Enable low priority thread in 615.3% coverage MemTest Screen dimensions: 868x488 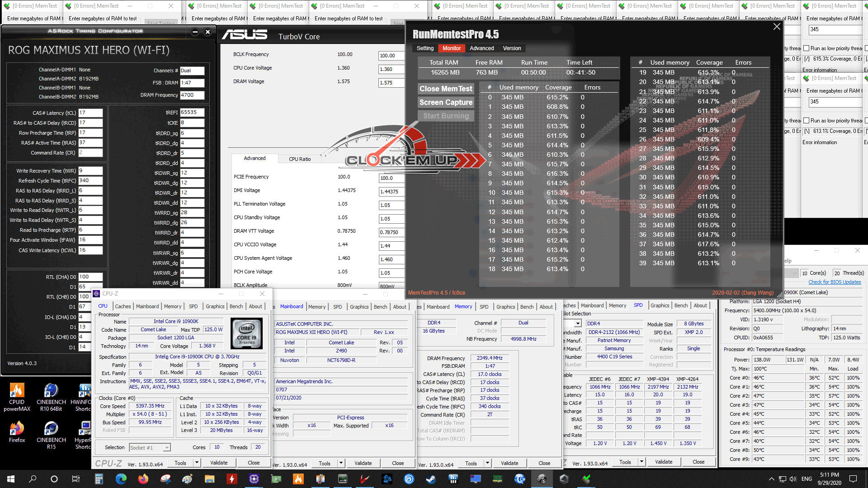806,48
